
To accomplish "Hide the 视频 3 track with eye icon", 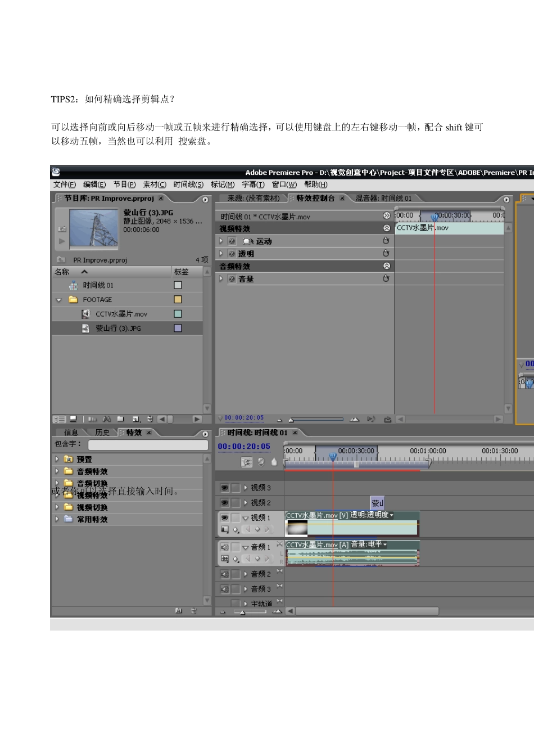I will click(224, 488).
